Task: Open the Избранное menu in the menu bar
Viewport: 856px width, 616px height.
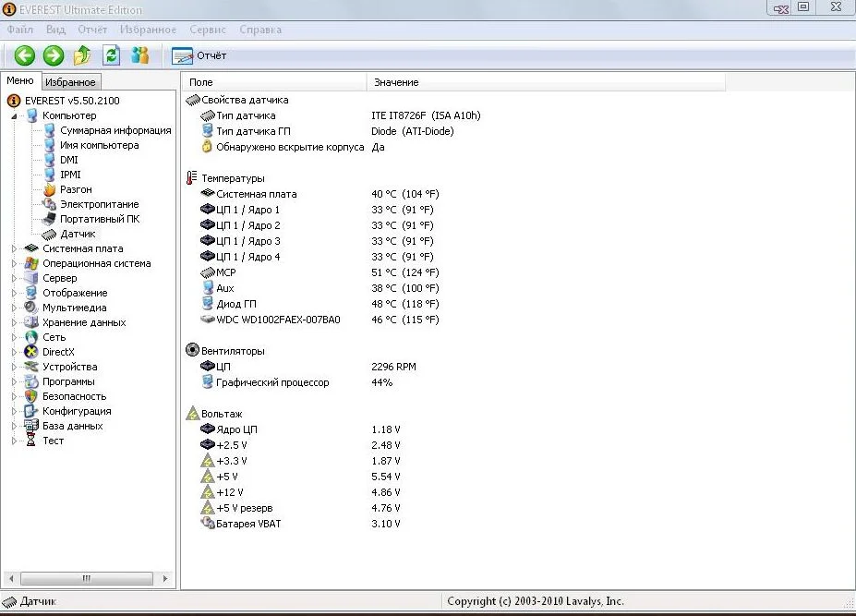Action: pyautogui.click(x=148, y=30)
